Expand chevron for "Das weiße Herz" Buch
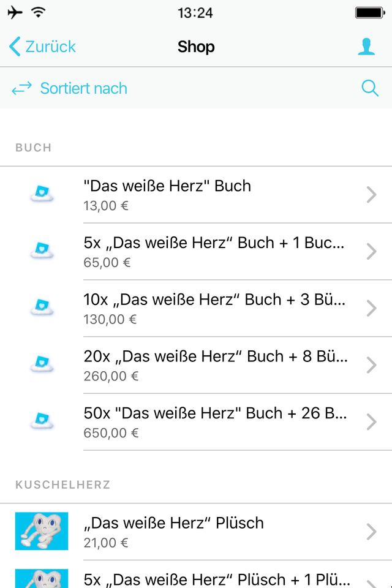This screenshot has height=588, width=392. pos(371,195)
